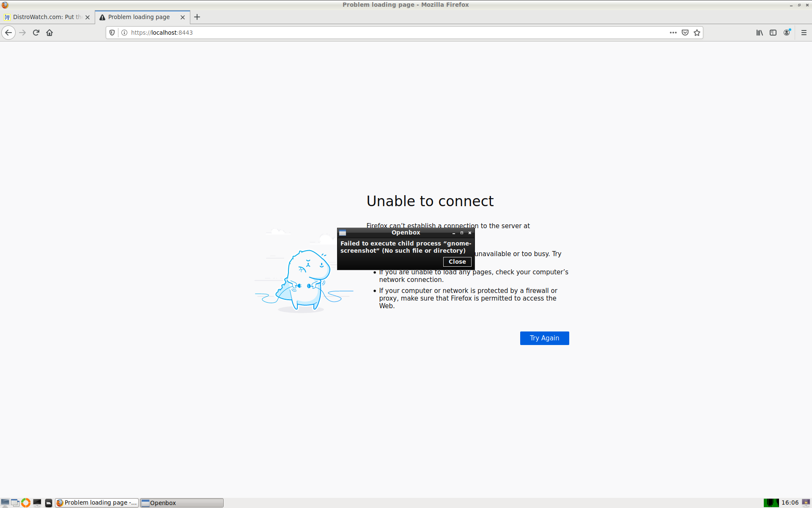Maximize the Openbox dialog window
Screen dimensions: 812x508
[x=462, y=233]
